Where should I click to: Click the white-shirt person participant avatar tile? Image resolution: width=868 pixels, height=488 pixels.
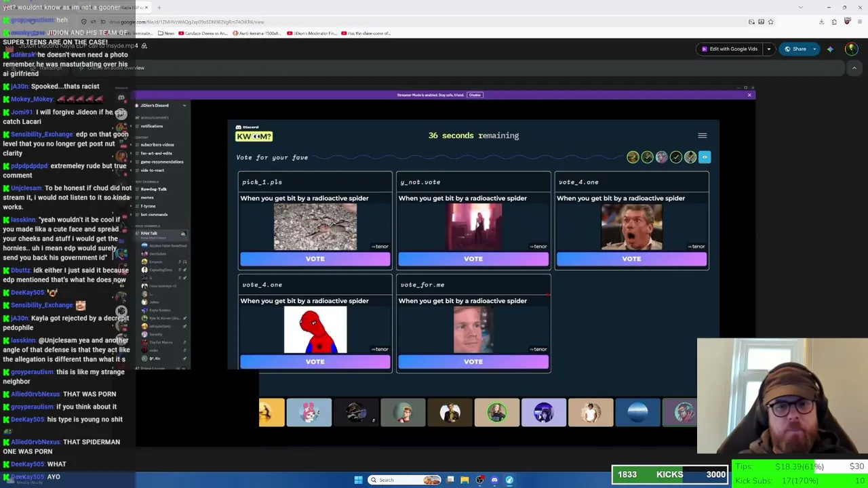tap(591, 413)
